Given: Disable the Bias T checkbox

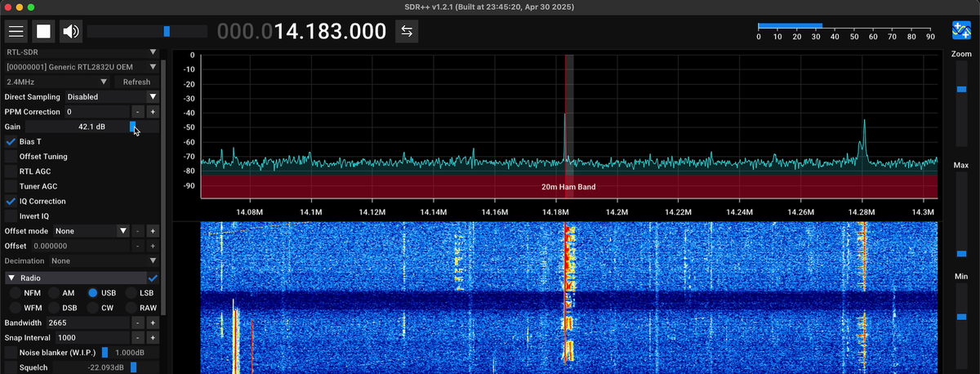Looking at the screenshot, I should point(11,141).
